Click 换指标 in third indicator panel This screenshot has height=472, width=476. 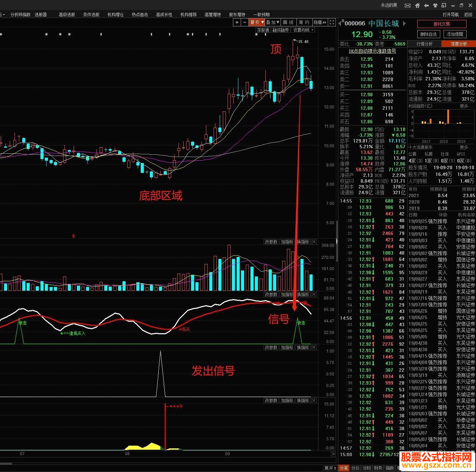click(303, 347)
